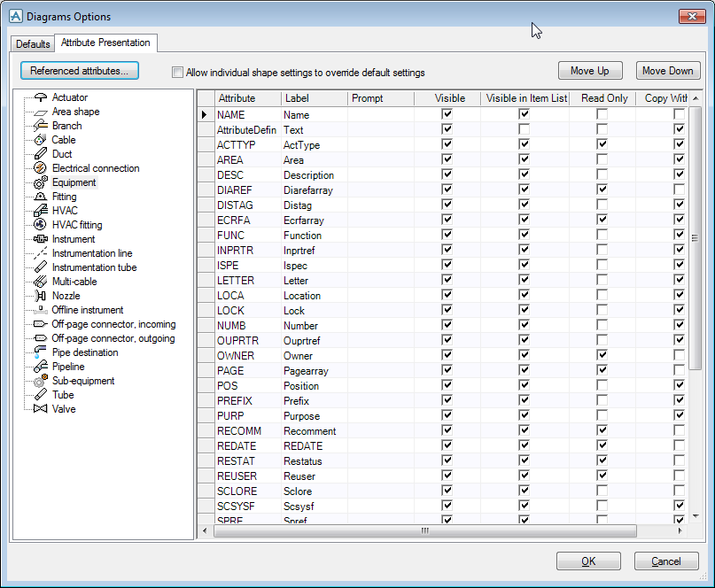Click the Tube icon

(41, 394)
